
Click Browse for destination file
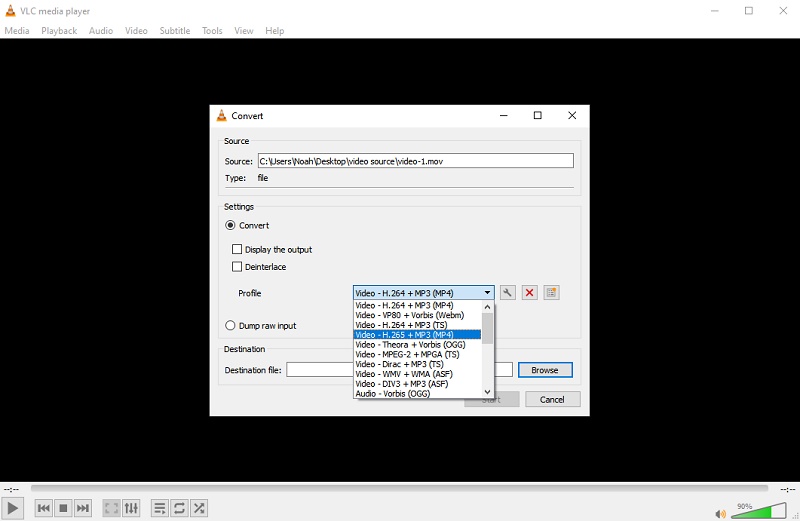(545, 370)
